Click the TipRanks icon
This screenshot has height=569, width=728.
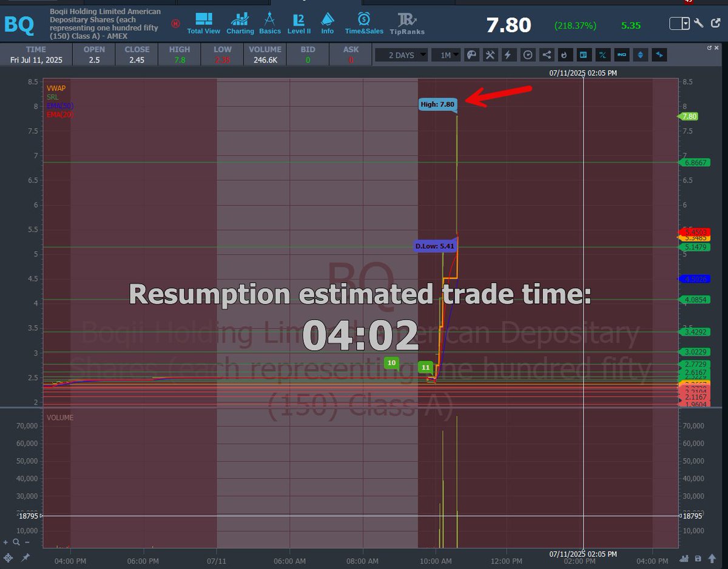[x=406, y=24]
